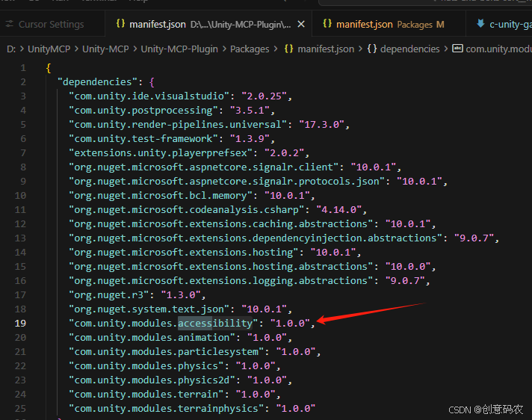Screen dimensions: 532x420
Task: Click version "3.5.1" value
Action: coord(250,111)
